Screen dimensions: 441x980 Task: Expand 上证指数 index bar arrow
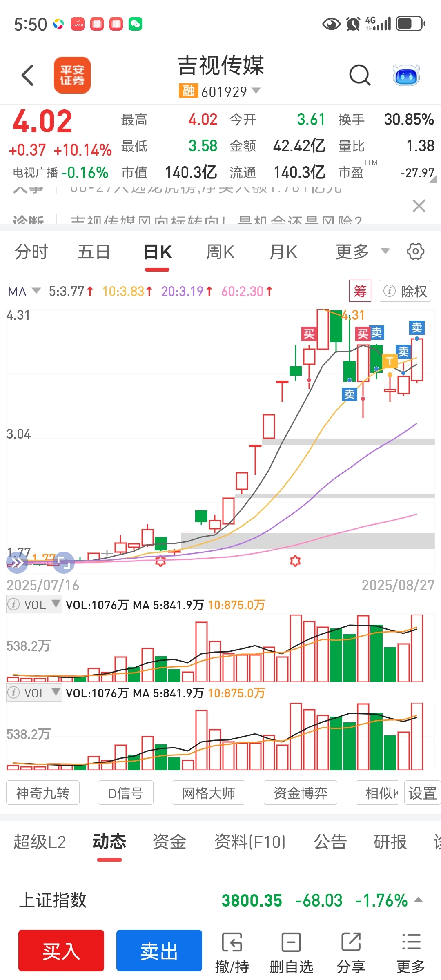tap(419, 900)
